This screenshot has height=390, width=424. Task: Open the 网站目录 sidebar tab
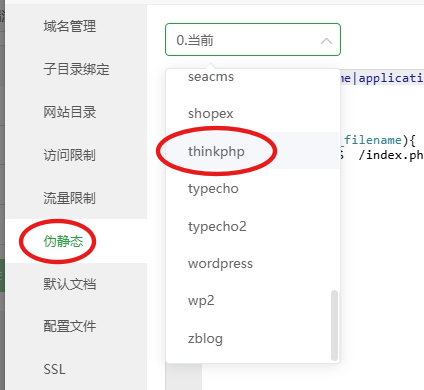coord(70,112)
